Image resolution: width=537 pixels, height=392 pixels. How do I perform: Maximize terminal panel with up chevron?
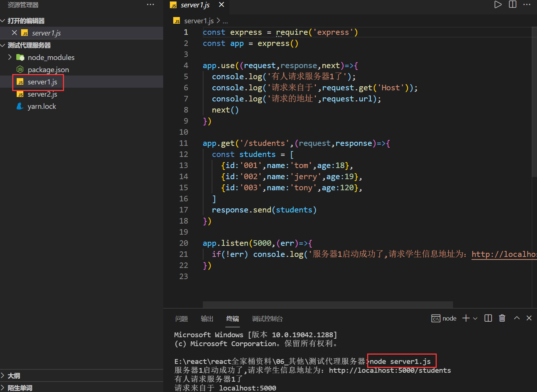click(x=517, y=318)
